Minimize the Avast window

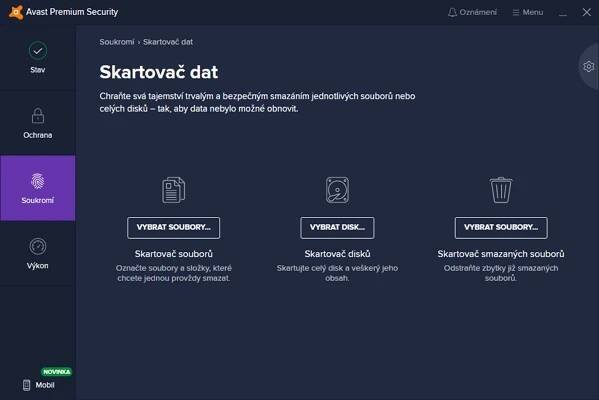pos(563,13)
